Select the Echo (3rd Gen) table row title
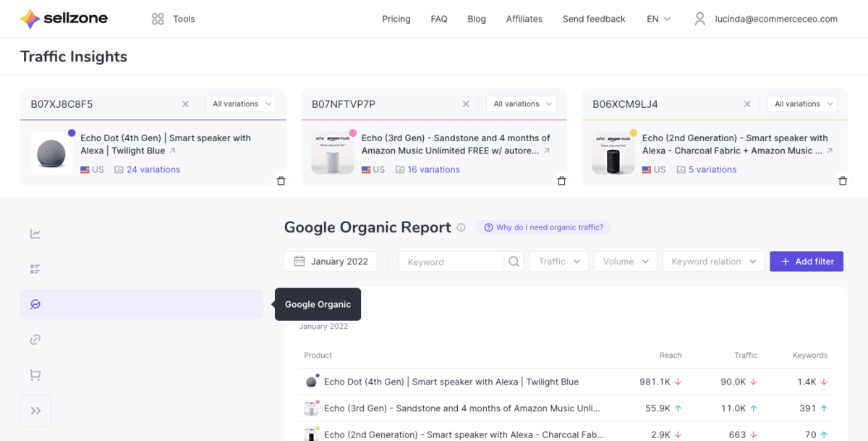 462,408
